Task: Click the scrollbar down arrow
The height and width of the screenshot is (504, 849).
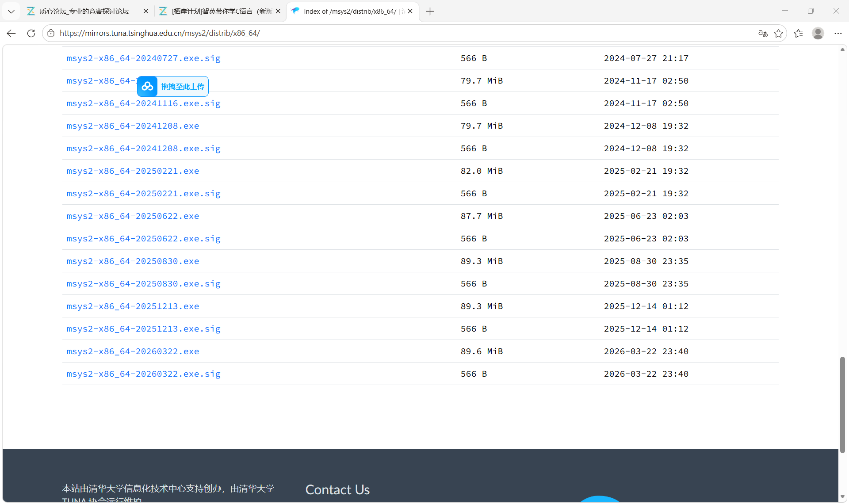Action: click(x=842, y=497)
